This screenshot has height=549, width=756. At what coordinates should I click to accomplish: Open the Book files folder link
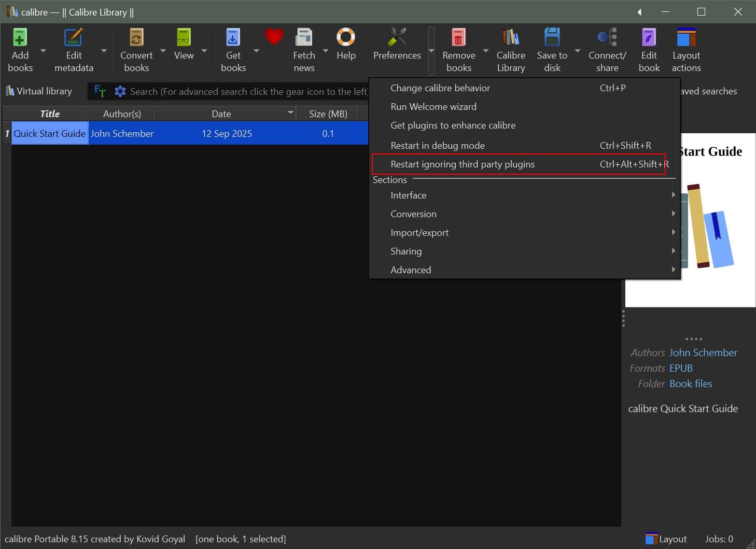coord(691,384)
